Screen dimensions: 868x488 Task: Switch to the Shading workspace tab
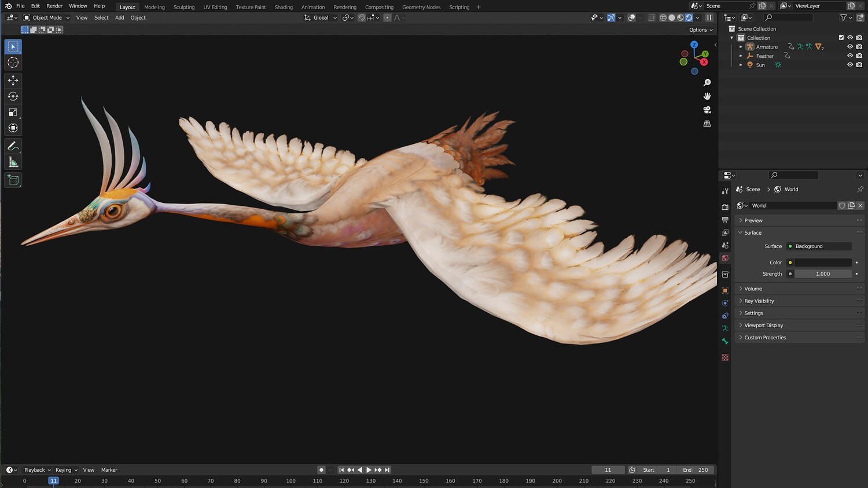(x=283, y=7)
